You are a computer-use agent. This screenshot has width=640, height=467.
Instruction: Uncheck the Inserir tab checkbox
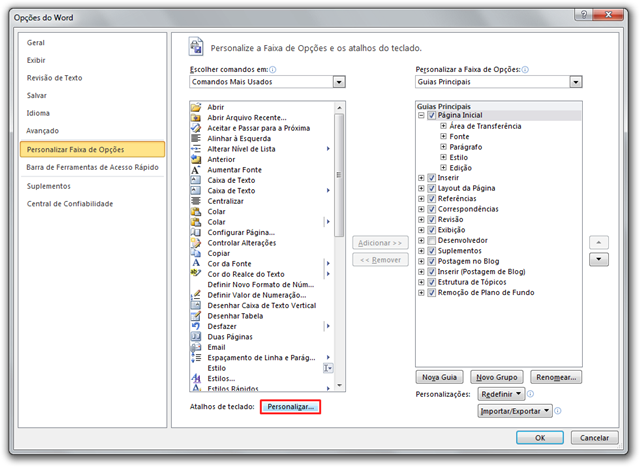coord(432,178)
